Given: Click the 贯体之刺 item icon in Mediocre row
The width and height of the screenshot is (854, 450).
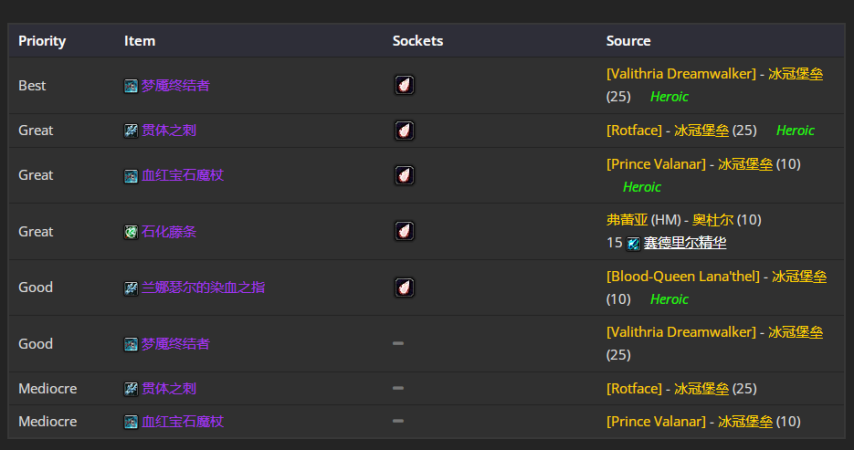Looking at the screenshot, I should 131,388.
